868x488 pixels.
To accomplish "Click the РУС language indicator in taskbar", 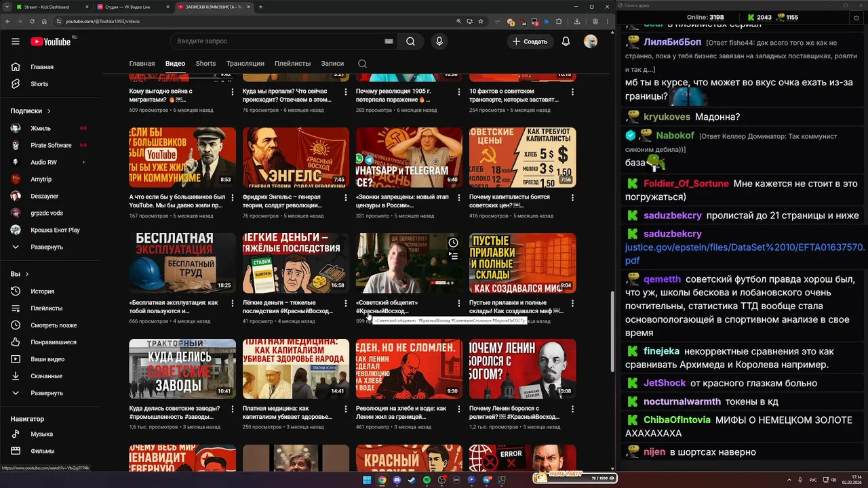I will [813, 480].
